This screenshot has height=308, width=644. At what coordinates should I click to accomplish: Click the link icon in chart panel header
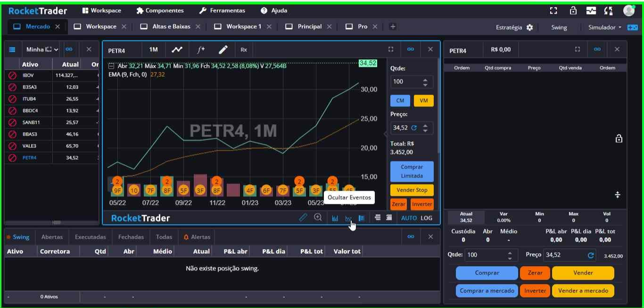pyautogui.click(x=411, y=49)
